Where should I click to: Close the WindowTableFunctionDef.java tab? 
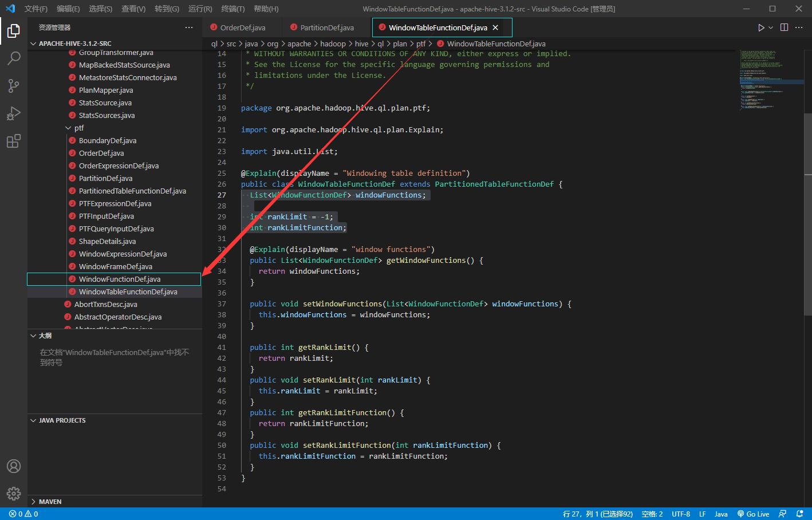(495, 27)
